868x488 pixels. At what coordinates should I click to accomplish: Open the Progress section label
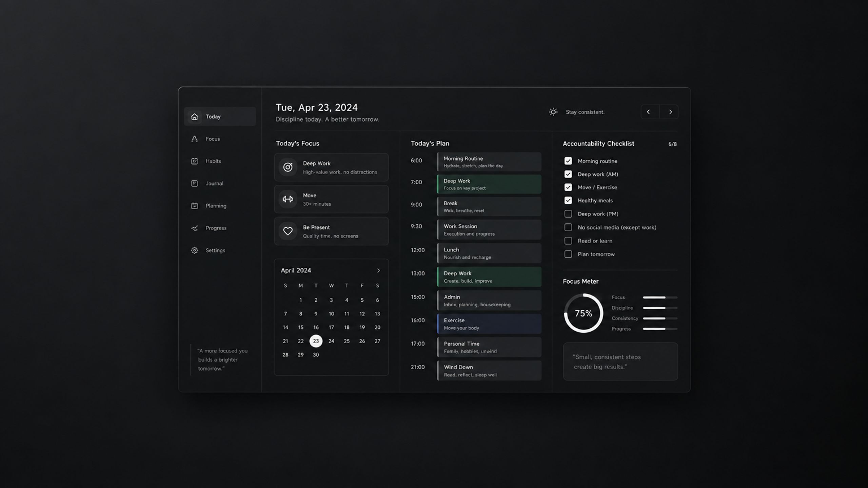pos(216,228)
